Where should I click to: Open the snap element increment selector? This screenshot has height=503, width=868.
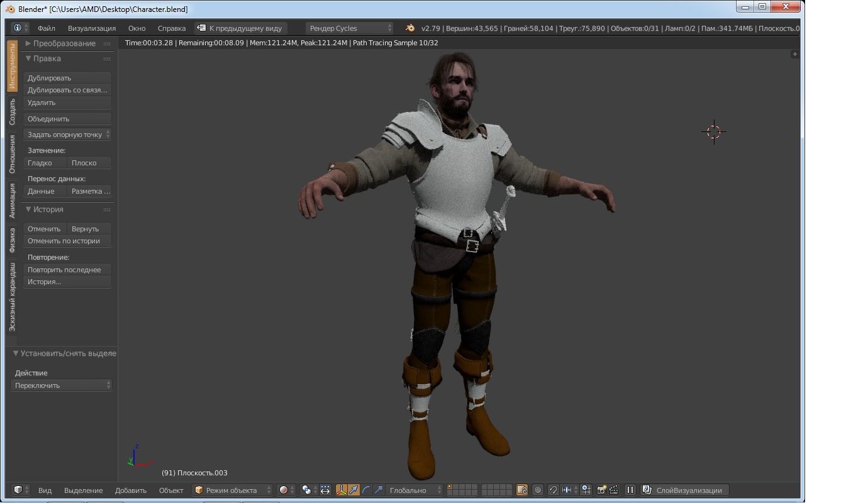(x=570, y=490)
